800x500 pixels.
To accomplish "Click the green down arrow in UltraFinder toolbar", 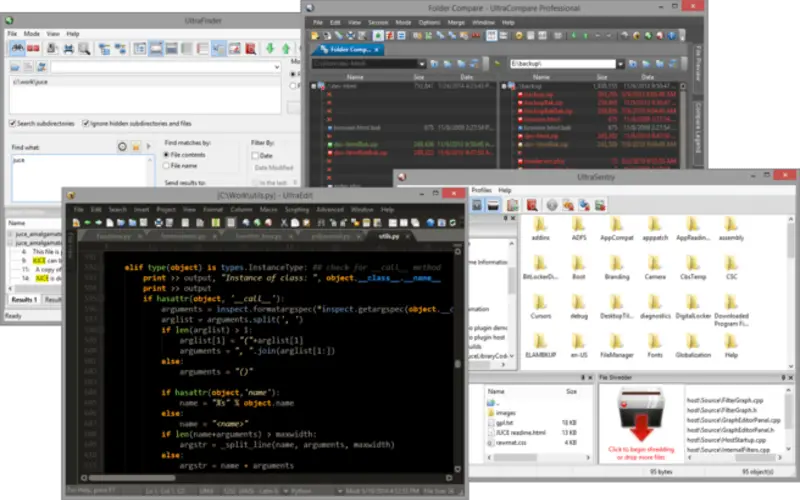I will (x=270, y=48).
